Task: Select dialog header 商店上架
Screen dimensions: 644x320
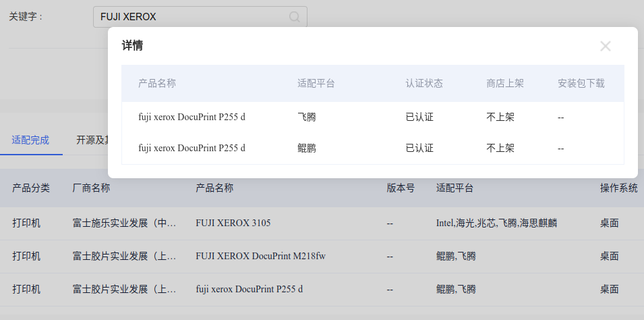Action: point(505,84)
